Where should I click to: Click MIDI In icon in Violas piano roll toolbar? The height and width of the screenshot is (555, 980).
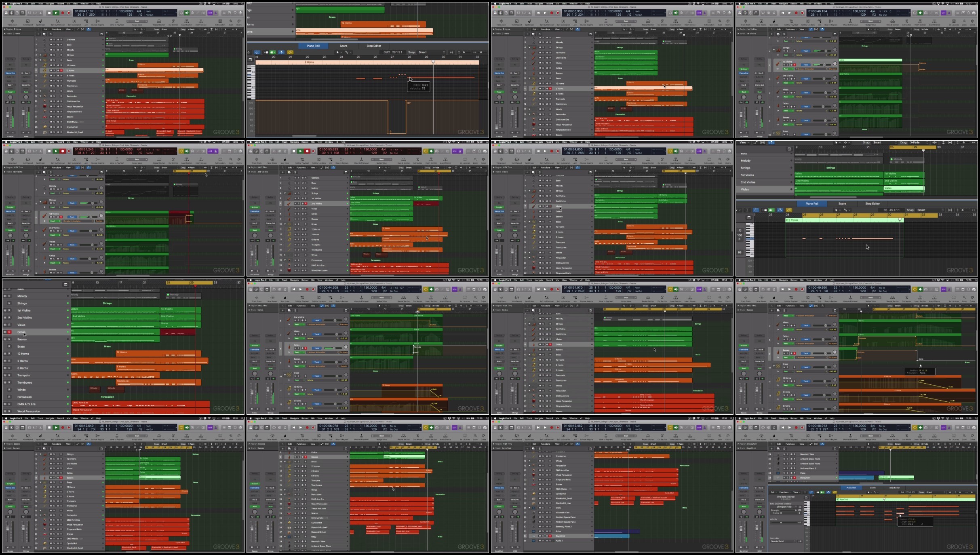[765, 210]
